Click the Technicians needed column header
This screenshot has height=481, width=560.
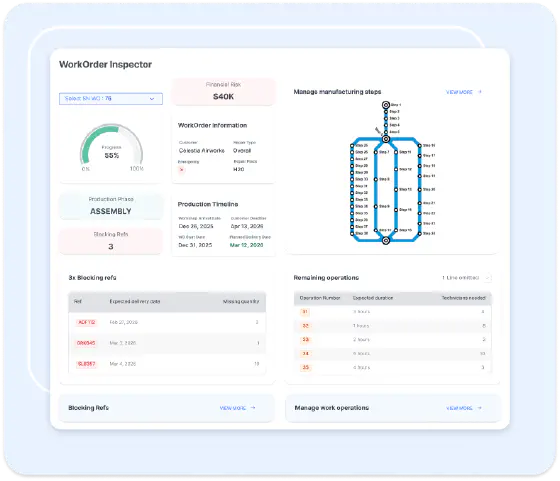click(464, 298)
